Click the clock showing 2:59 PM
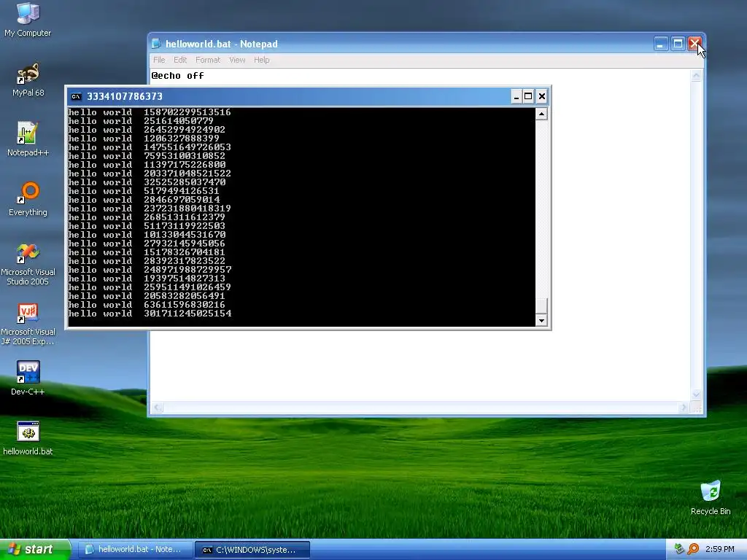 click(x=720, y=549)
